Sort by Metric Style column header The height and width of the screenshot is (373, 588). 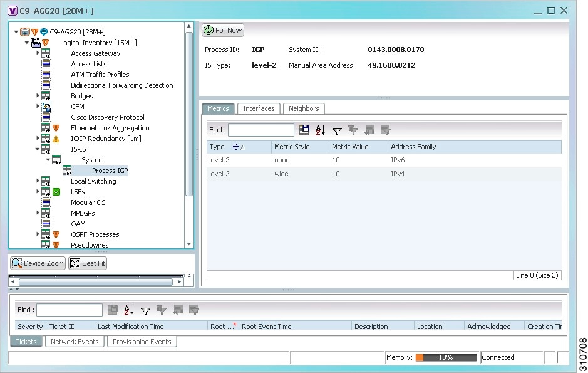301,147
